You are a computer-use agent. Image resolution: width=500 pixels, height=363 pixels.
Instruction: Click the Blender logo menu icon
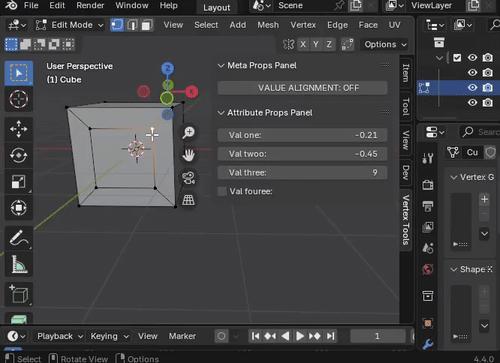[x=11, y=5]
